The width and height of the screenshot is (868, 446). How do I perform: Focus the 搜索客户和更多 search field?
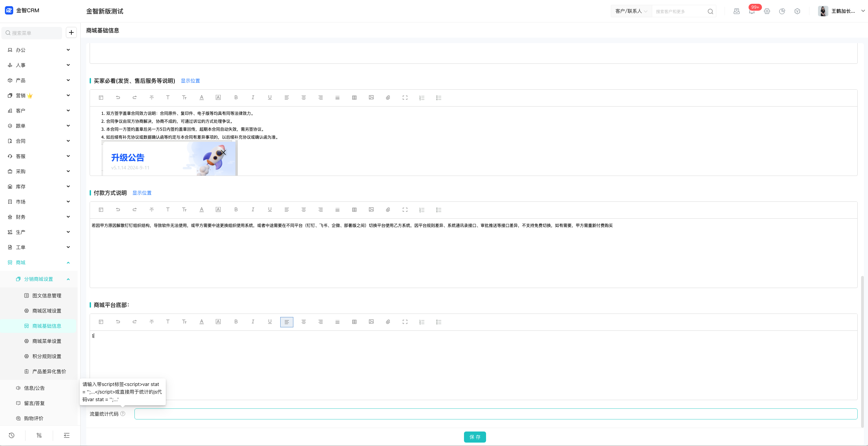(x=679, y=11)
